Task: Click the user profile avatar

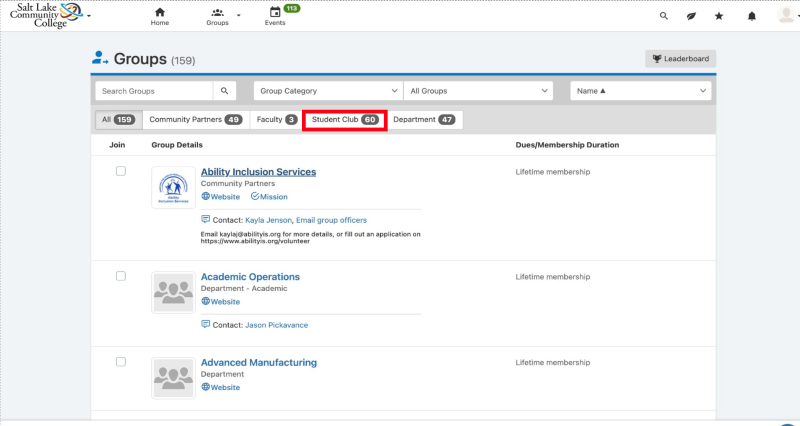Action: click(786, 15)
